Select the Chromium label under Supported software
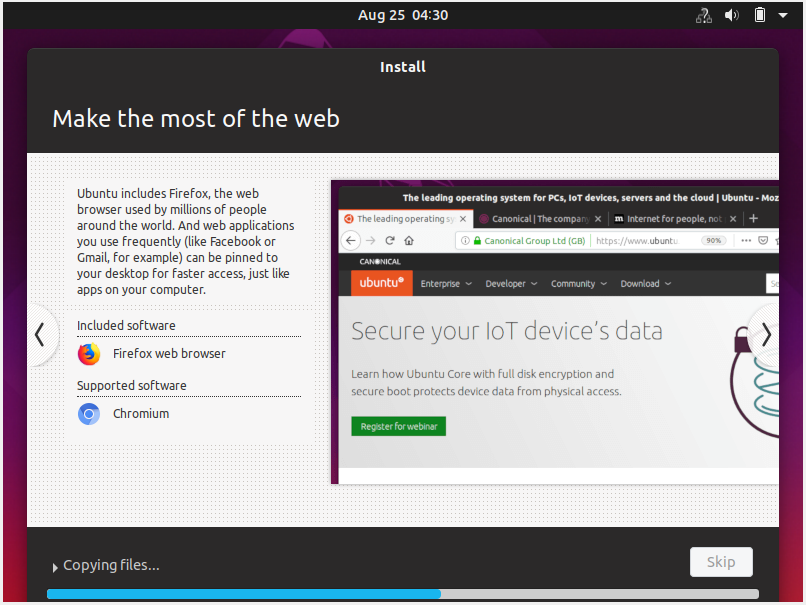The height and width of the screenshot is (605, 806). (141, 414)
